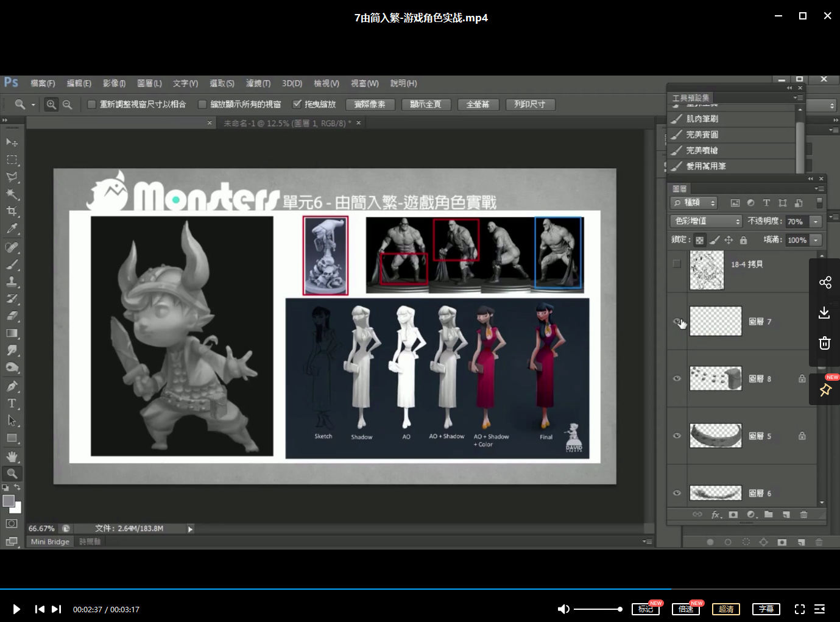Image resolution: width=840 pixels, height=622 pixels.
Task: Open the 種類 layer filter dropdown
Action: coord(694,203)
